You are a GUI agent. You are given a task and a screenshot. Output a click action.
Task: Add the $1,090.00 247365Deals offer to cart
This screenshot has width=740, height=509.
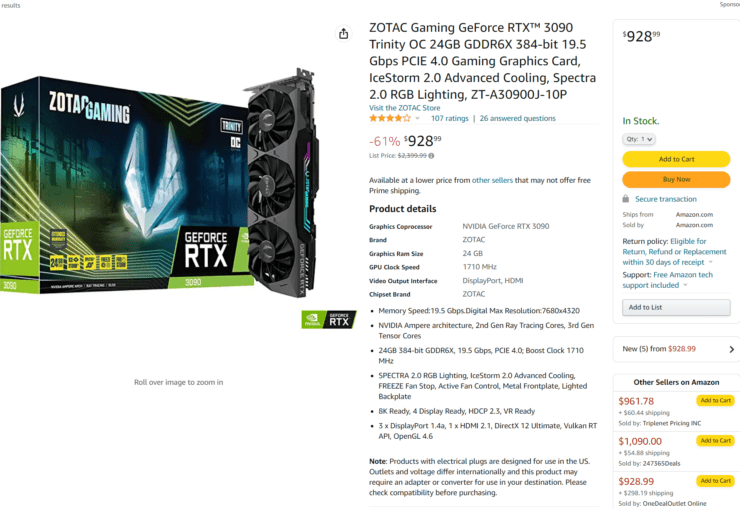click(715, 441)
